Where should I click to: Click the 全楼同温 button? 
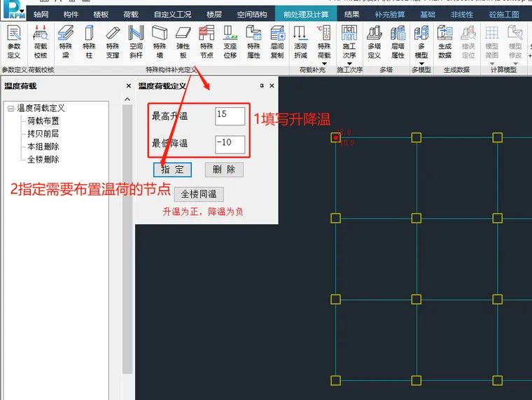199,194
